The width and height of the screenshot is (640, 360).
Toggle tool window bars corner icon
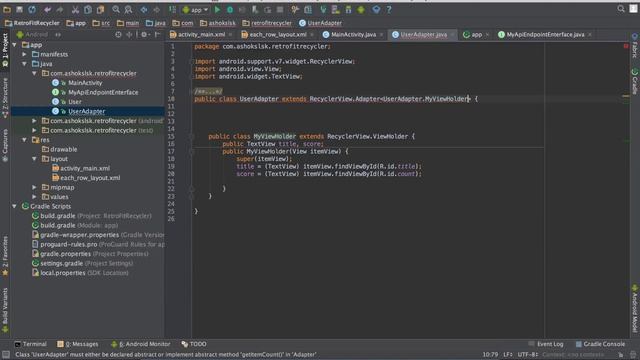6,355
